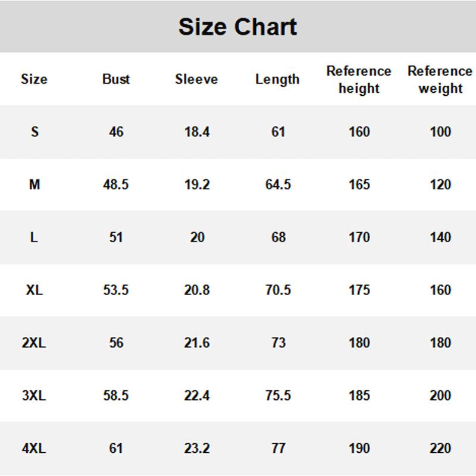Click the Reference height header
The height and width of the screenshot is (476, 476).
[x=359, y=80]
